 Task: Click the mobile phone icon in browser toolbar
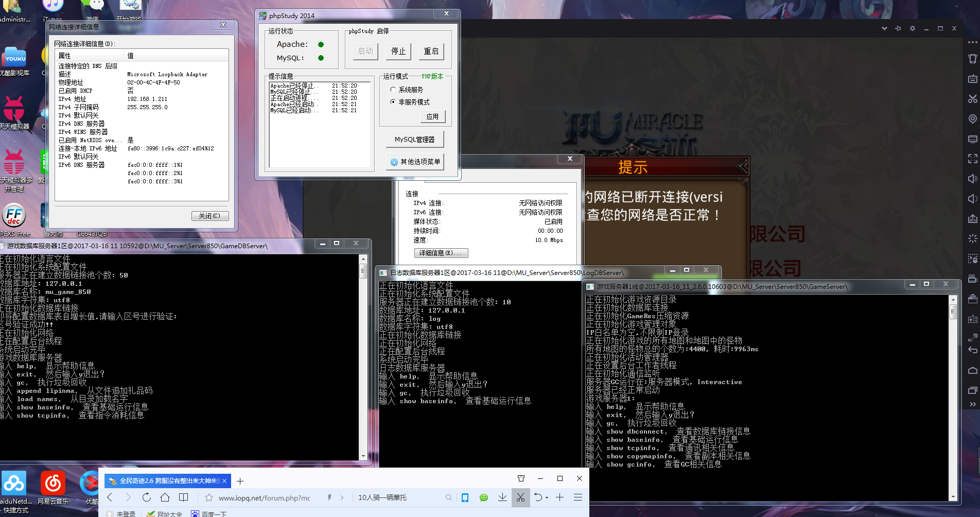tap(465, 497)
